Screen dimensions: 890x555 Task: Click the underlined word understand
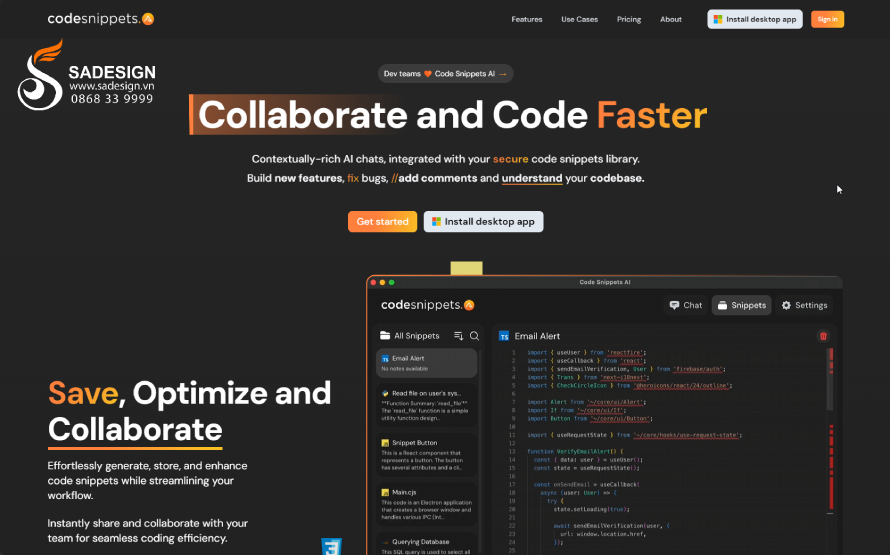point(532,178)
